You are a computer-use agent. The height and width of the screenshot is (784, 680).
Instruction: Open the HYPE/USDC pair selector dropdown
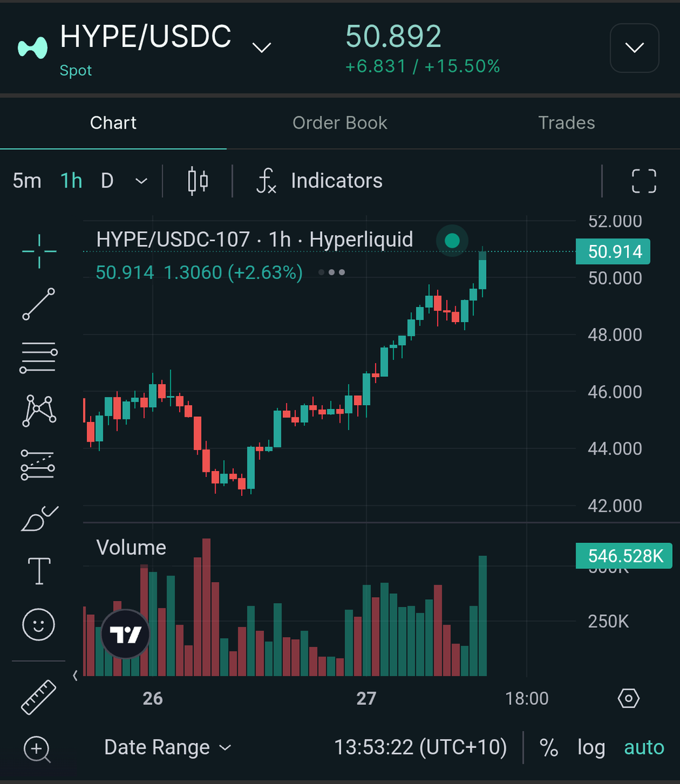[x=262, y=48]
